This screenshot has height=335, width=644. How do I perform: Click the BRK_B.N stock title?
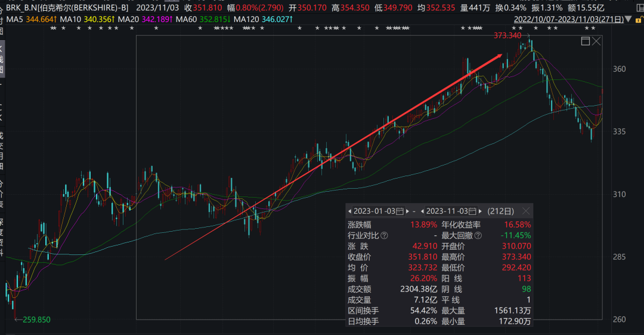pos(67,8)
